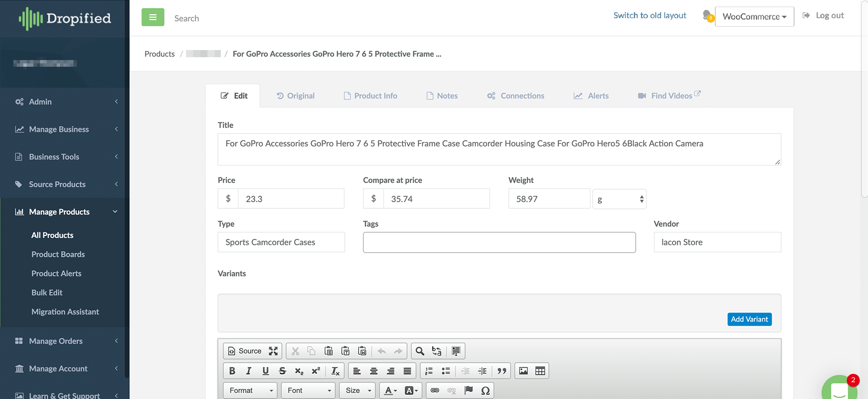
Task: Insert special character with Omega icon
Action: tap(486, 390)
